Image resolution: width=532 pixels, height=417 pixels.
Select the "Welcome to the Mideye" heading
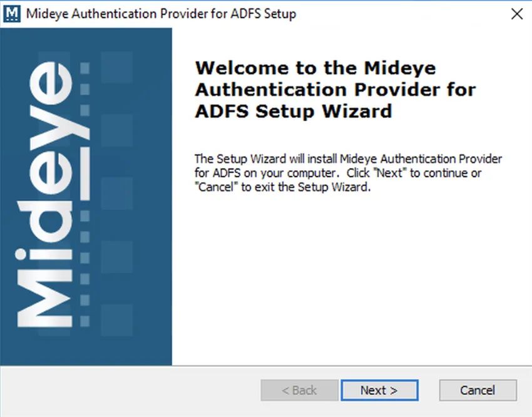pyautogui.click(x=313, y=68)
